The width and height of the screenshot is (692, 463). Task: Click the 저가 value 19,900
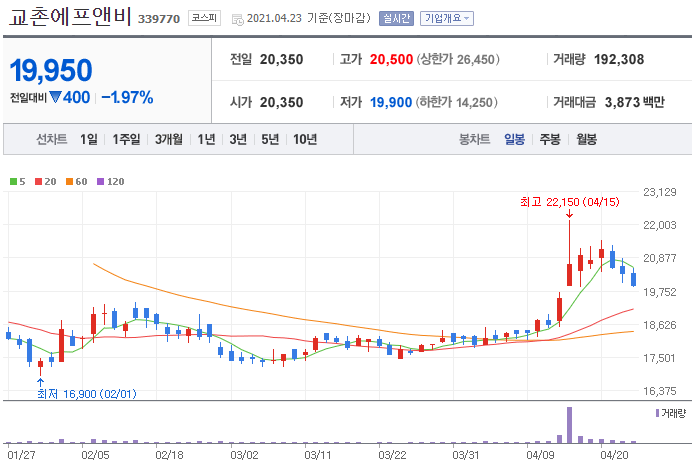click(391, 102)
